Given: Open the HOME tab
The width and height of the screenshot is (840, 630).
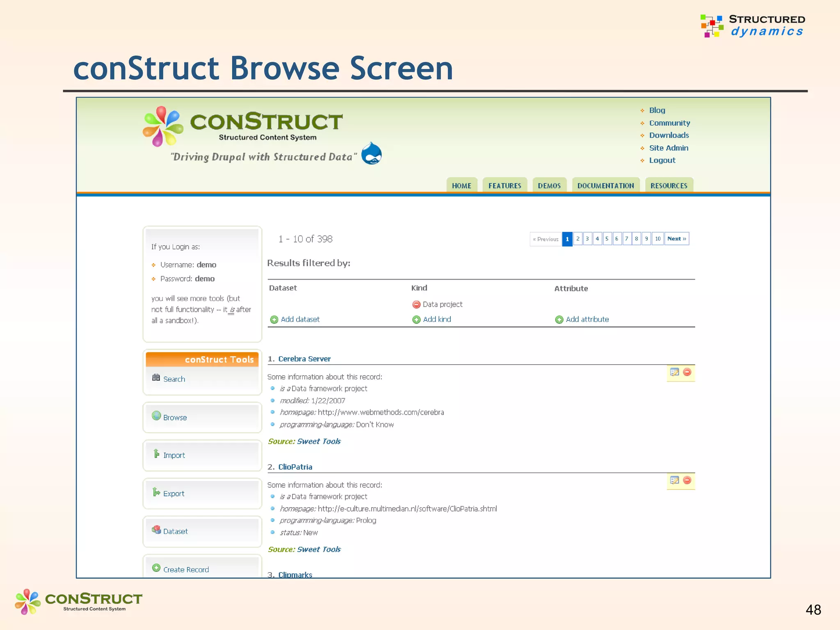Looking at the screenshot, I should pyautogui.click(x=462, y=185).
